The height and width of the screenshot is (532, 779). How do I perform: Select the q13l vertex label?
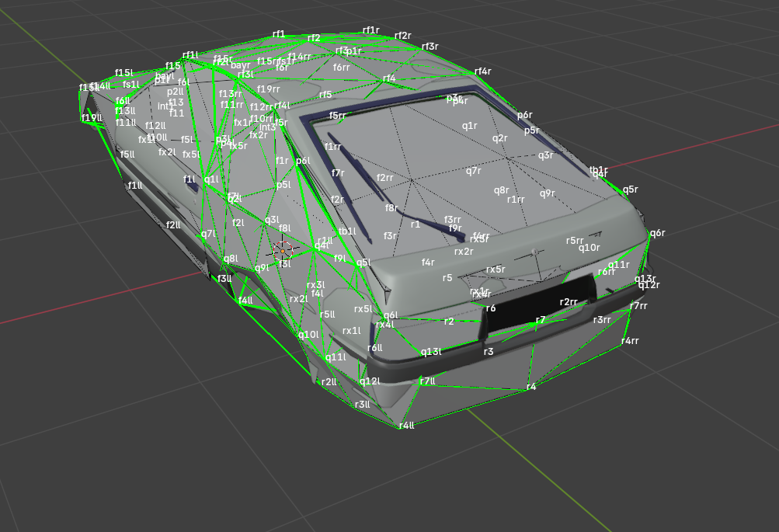431,352
